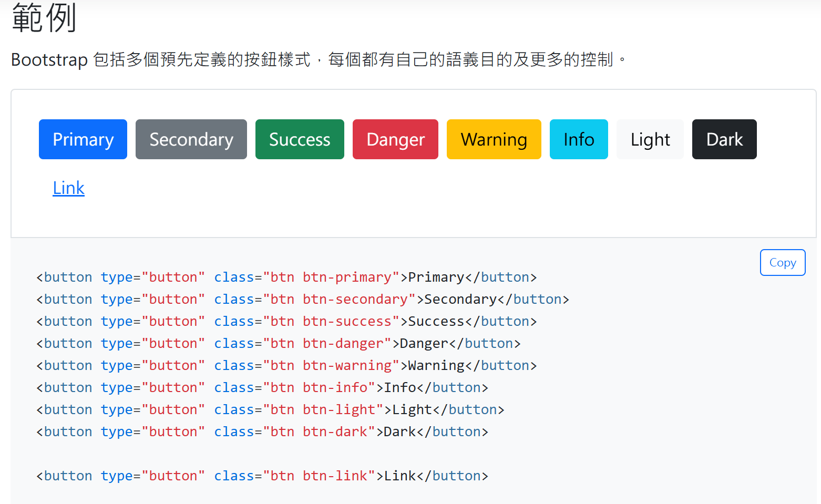This screenshot has height=504, width=821.
Task: Click the btn-dark code line
Action: pos(262,431)
